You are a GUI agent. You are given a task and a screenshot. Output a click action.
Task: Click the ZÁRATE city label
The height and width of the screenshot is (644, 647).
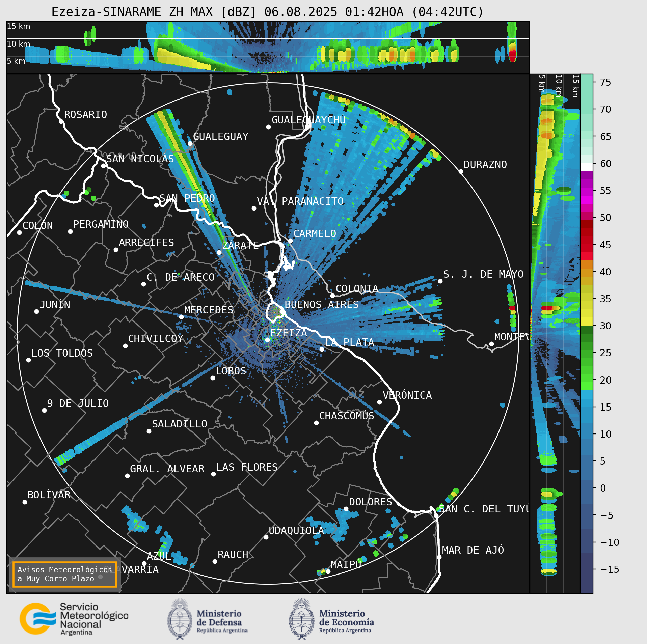[241, 245]
